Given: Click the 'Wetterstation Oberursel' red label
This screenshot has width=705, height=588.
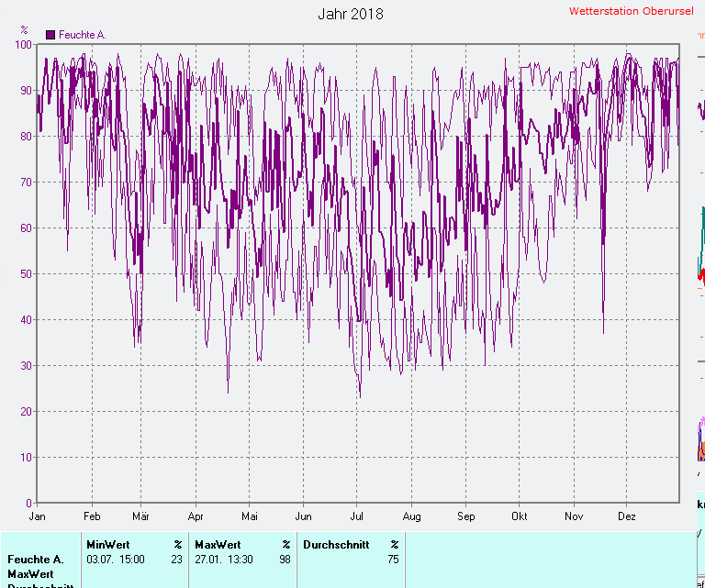Looking at the screenshot, I should pyautogui.click(x=632, y=11).
